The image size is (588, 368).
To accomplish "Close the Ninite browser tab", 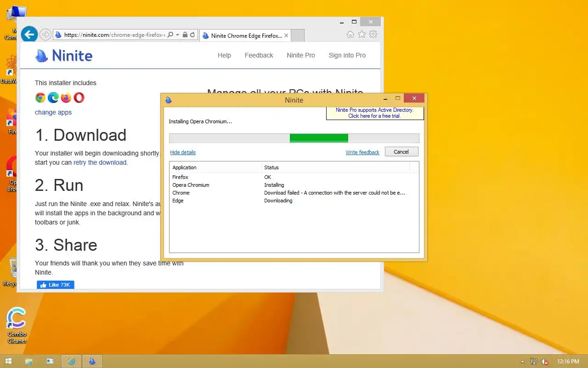I will click(286, 35).
